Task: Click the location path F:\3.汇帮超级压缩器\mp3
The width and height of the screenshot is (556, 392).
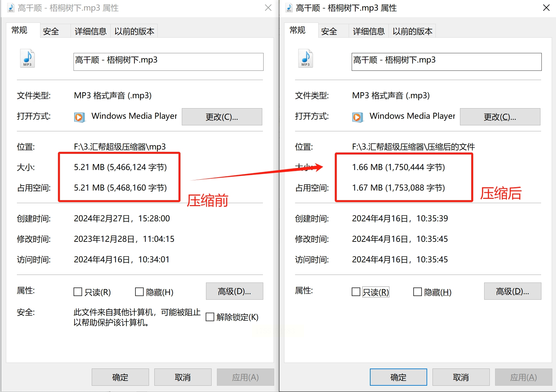Action: pos(120,147)
